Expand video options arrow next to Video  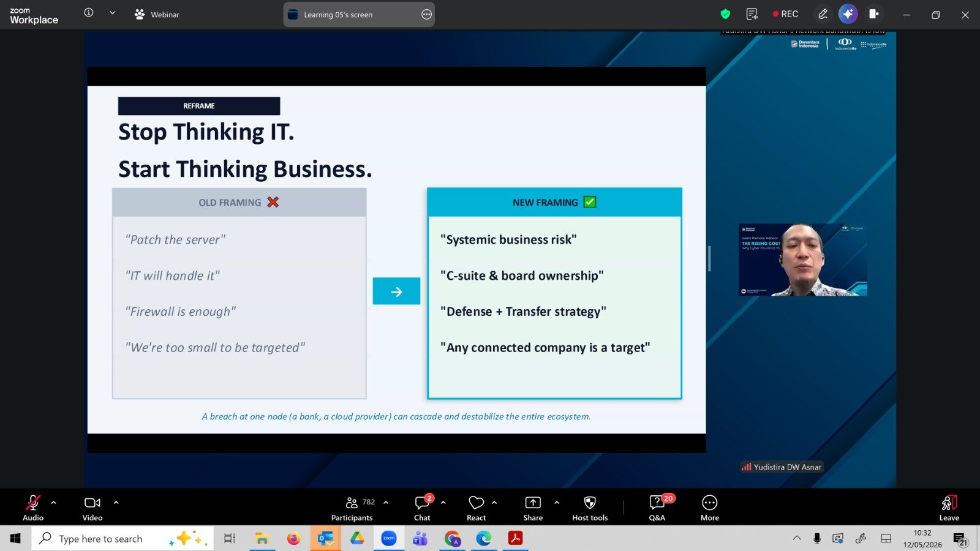click(116, 503)
